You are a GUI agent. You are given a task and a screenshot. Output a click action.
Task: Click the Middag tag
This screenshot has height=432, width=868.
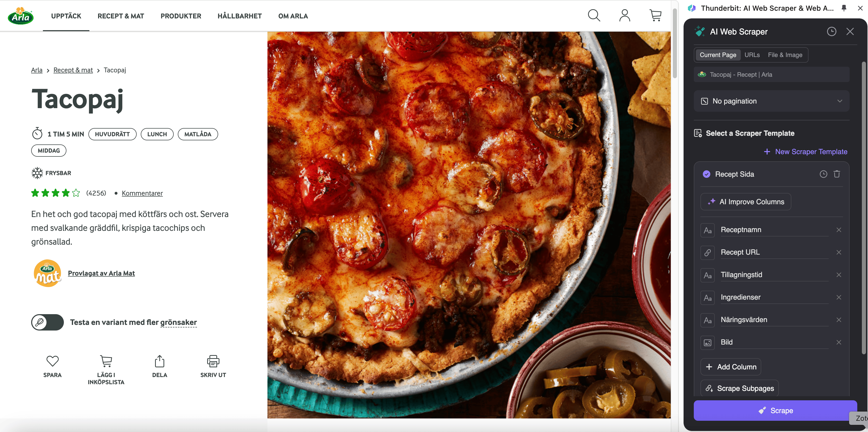pos(49,151)
